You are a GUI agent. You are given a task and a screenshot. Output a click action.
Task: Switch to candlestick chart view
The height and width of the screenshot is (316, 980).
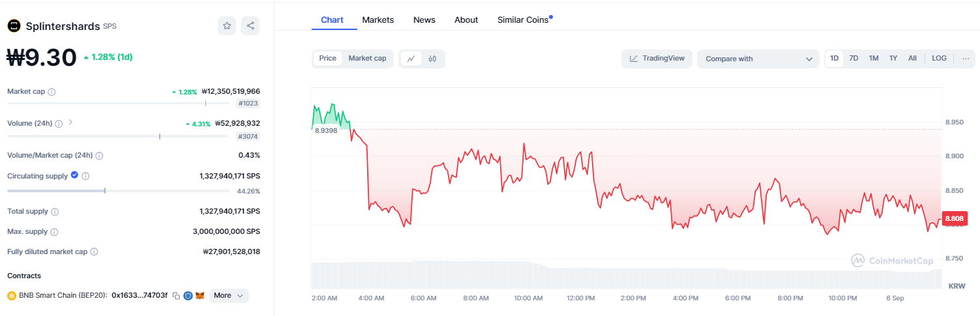pos(432,59)
